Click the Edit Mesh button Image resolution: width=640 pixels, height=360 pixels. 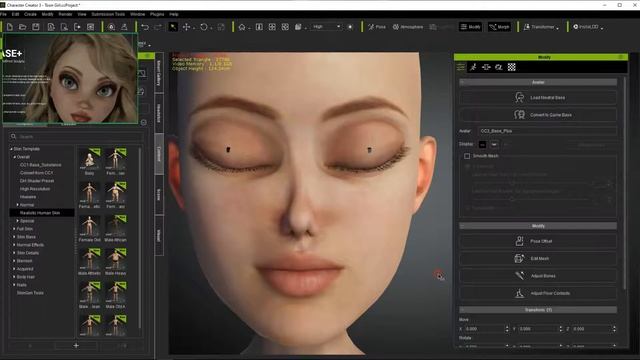point(538,258)
